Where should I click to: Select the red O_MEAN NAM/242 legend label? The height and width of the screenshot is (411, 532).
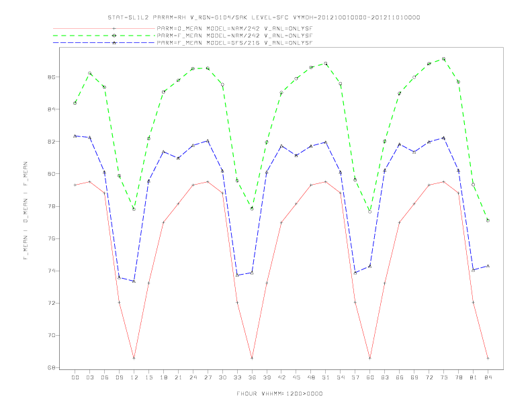point(234,29)
